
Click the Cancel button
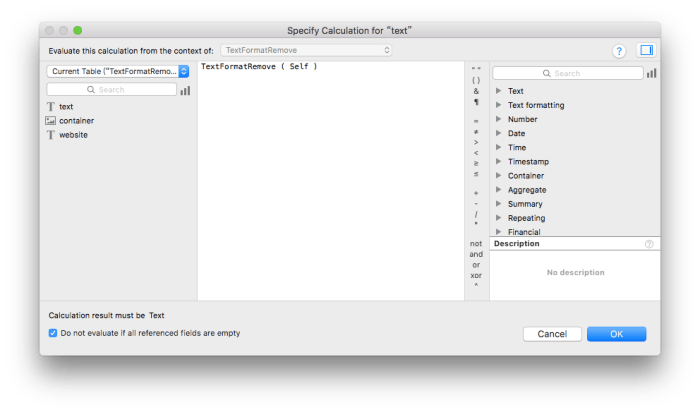[x=551, y=334]
